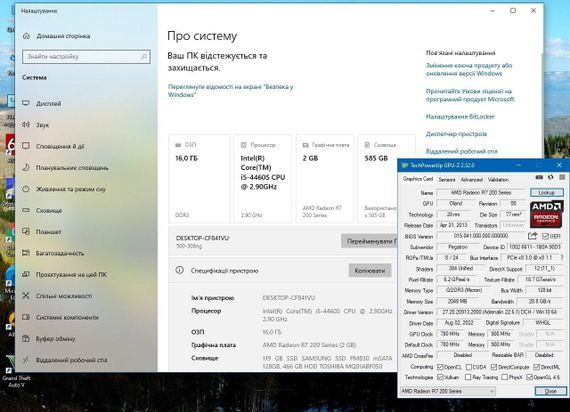Viewport: 570px width, 412px height.
Task: Toggle the DirectML checkbox
Action: point(537,367)
